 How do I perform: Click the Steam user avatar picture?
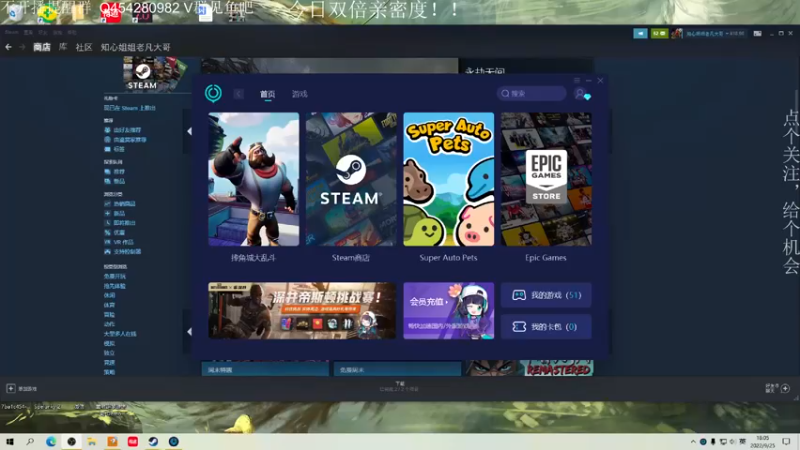pyautogui.click(x=677, y=33)
